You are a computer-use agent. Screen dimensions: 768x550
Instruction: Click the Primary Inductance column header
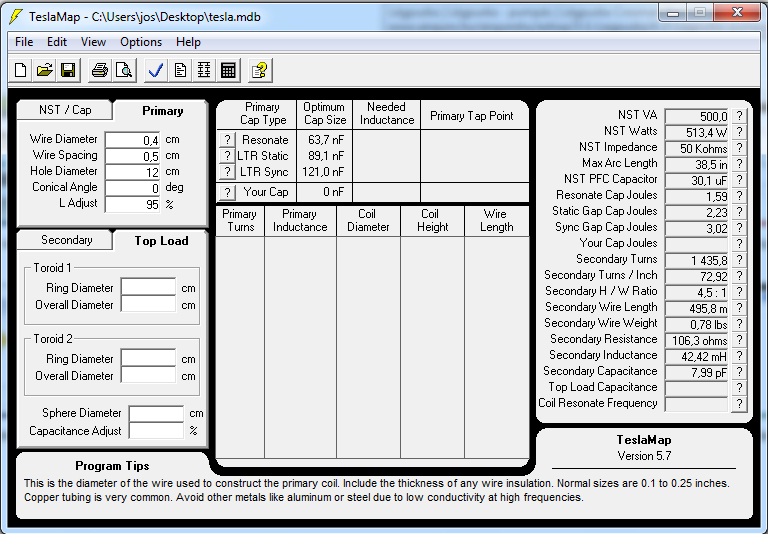point(300,220)
